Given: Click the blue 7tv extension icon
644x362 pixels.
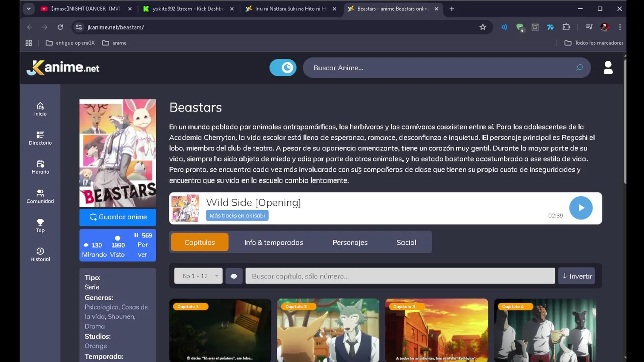Looking at the screenshot, I should (550, 27).
